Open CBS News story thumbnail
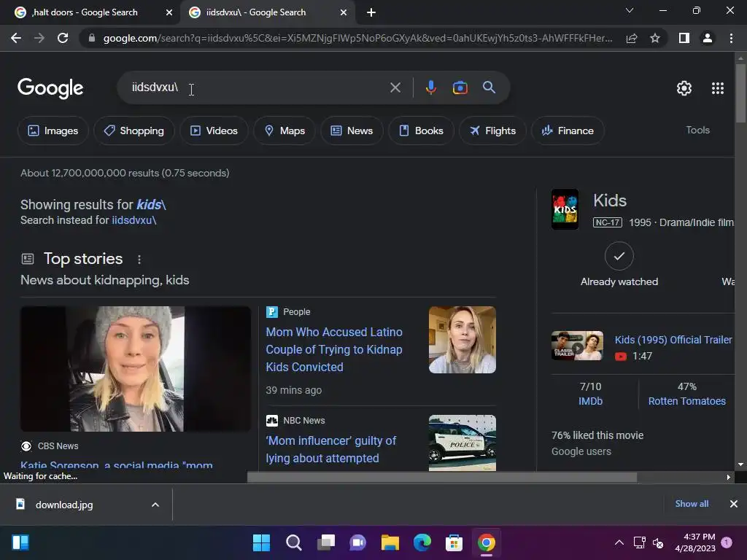747x560 pixels. pos(136,368)
